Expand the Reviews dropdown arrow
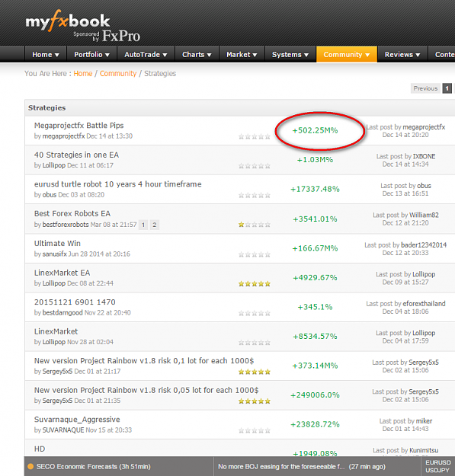The image size is (455, 476). pyautogui.click(x=418, y=56)
